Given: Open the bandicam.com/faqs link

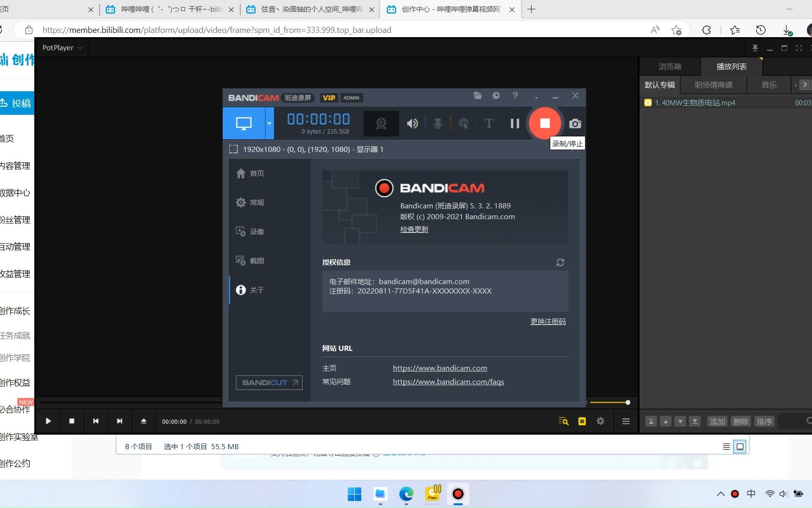Looking at the screenshot, I should click(x=448, y=382).
